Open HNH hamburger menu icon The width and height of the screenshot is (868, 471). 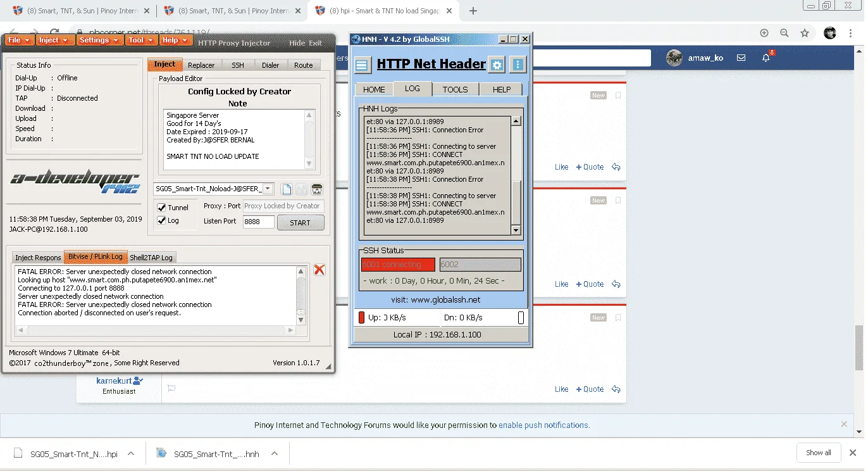click(x=363, y=65)
